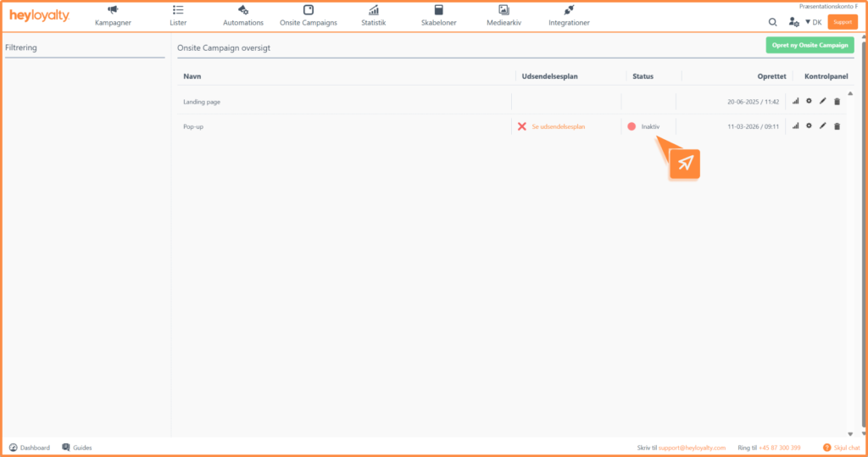This screenshot has height=457, width=868.
Task: Click Opret ny Onsite Campaign button
Action: click(810, 45)
